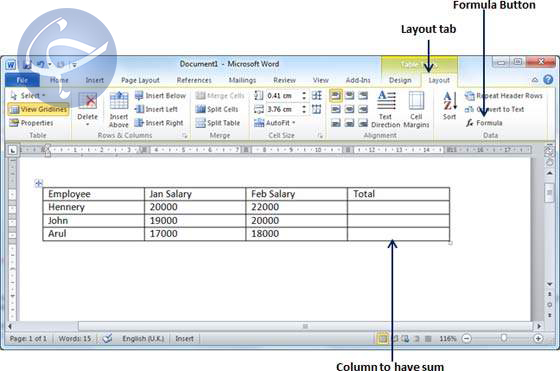
Task: Click the Zoom Out minus button
Action: point(466,338)
